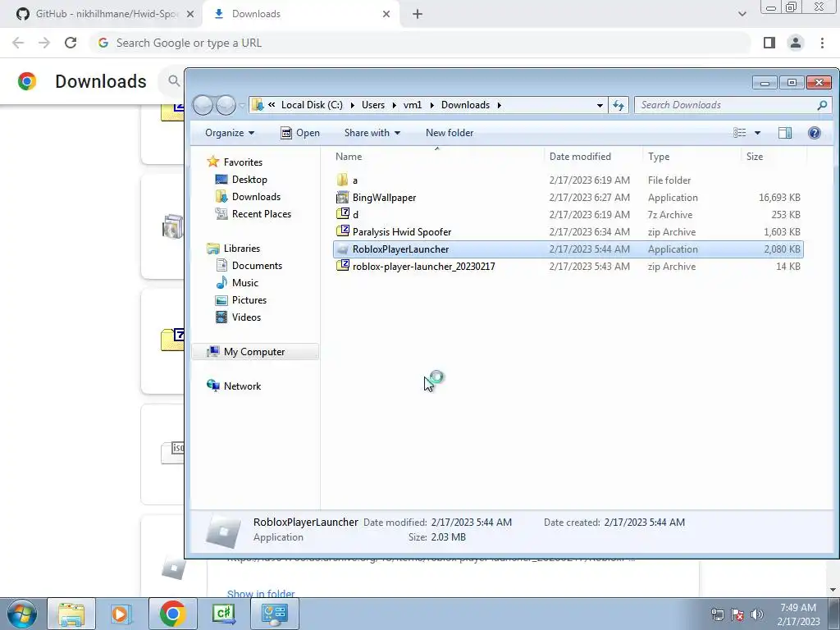Open the view options dropdown arrow

pos(757,133)
